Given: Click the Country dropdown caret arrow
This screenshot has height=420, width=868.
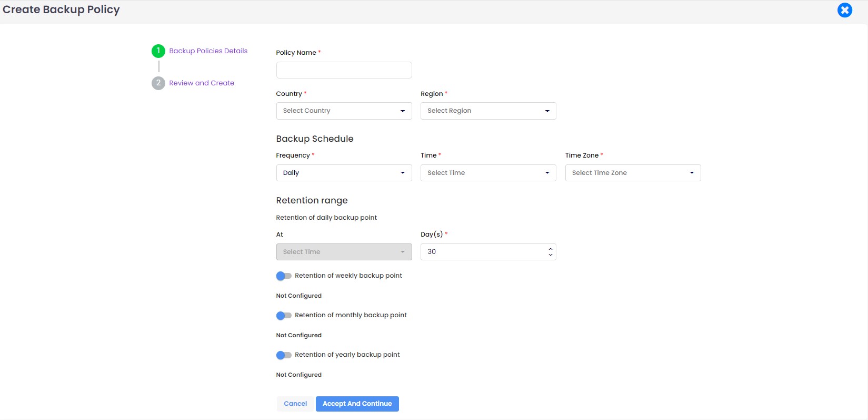Looking at the screenshot, I should click(x=403, y=111).
